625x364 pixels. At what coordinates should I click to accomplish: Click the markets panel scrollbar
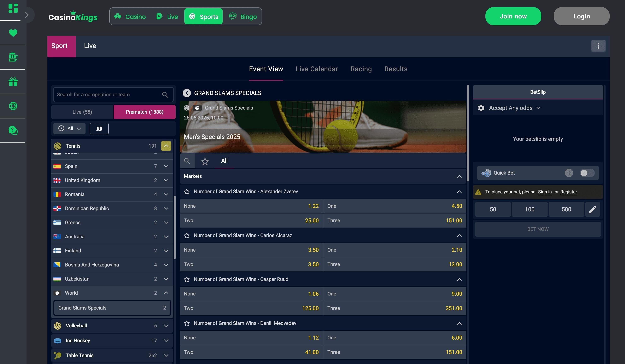[468, 133]
